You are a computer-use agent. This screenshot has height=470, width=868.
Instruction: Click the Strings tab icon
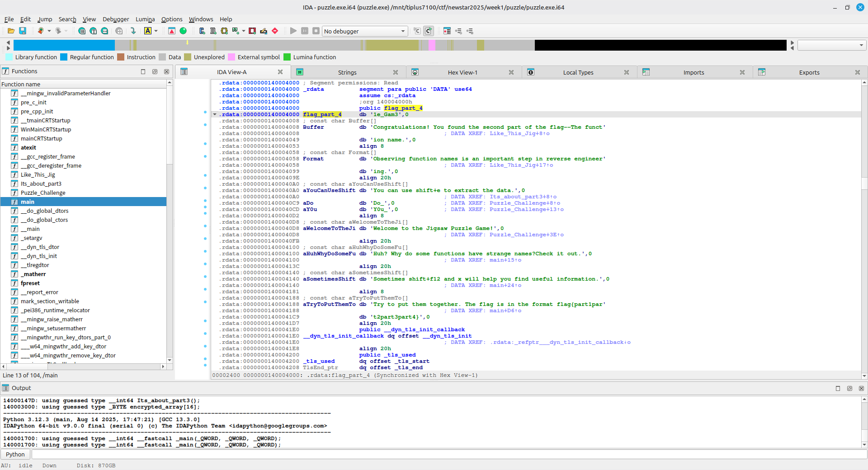(300, 72)
